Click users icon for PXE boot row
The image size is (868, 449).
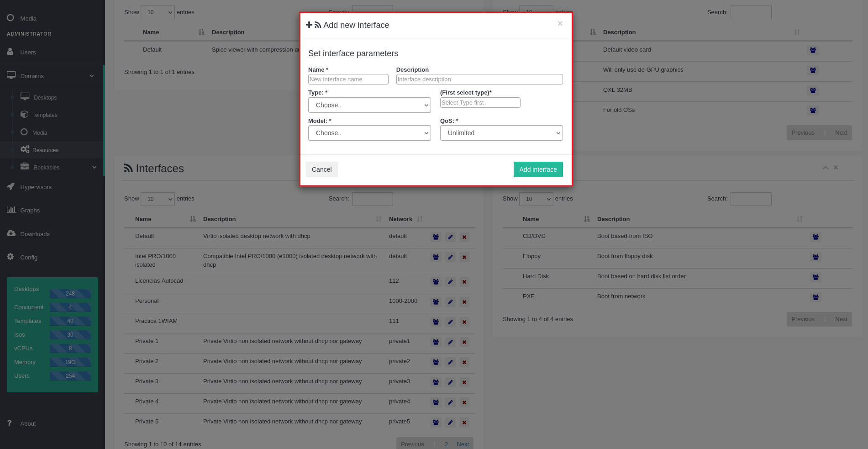pos(815,297)
